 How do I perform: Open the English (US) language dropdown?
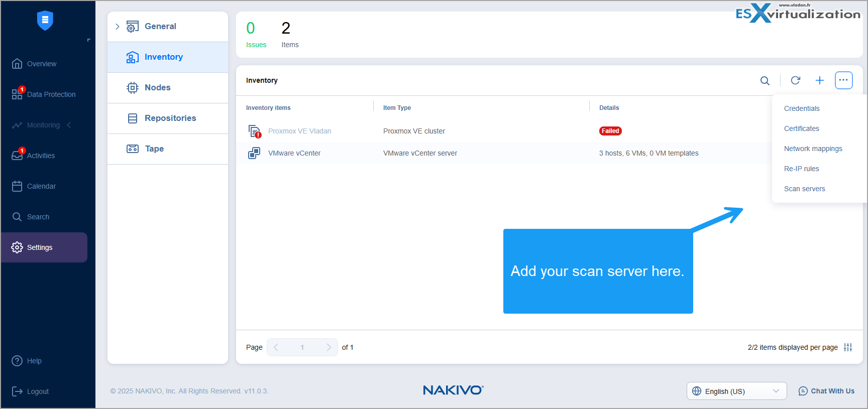click(737, 391)
